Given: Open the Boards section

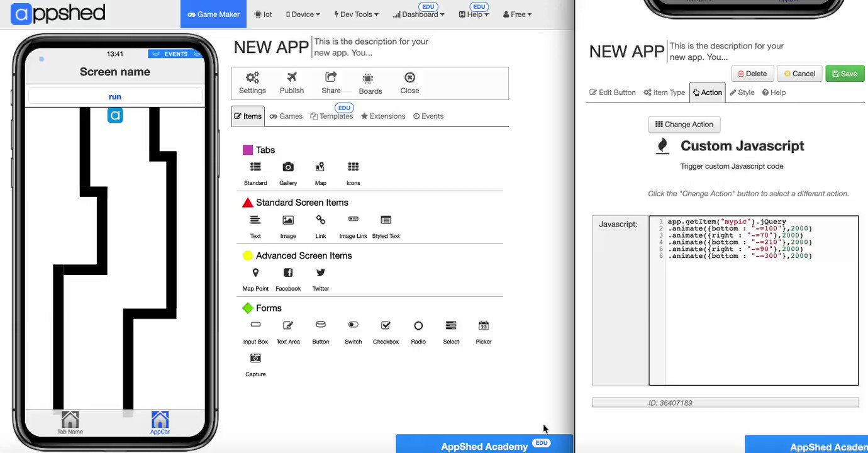Looking at the screenshot, I should point(370,82).
